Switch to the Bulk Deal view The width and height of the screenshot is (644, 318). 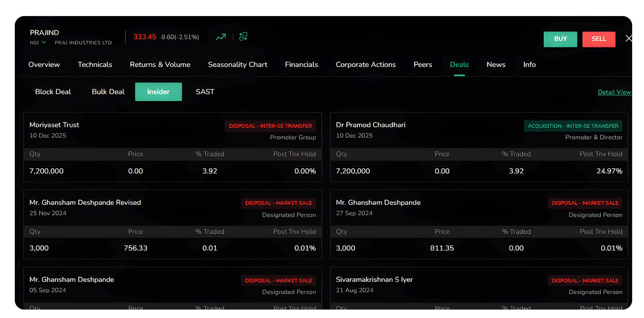pyautogui.click(x=108, y=92)
